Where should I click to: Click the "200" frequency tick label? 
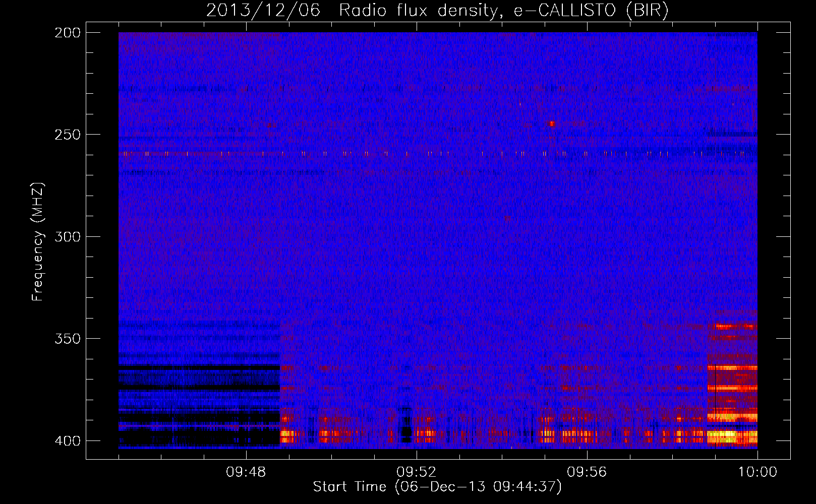tap(67, 33)
